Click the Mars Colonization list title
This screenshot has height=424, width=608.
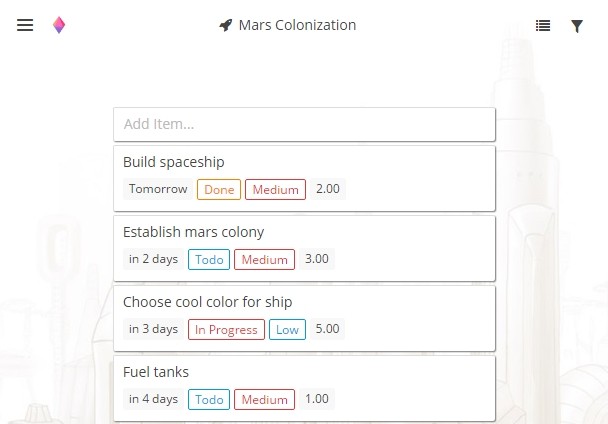click(297, 25)
